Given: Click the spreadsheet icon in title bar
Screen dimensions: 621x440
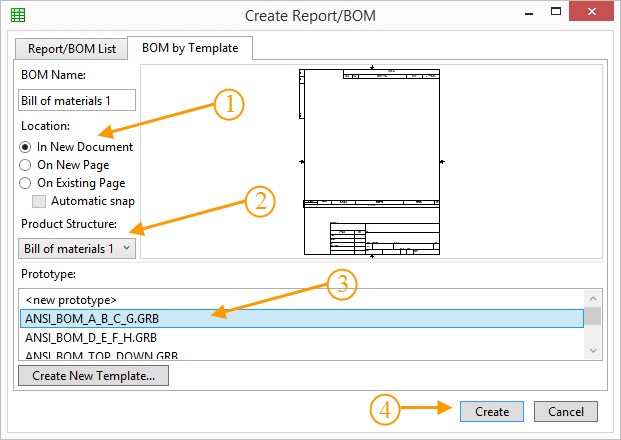Looking at the screenshot, I should click(x=18, y=15).
